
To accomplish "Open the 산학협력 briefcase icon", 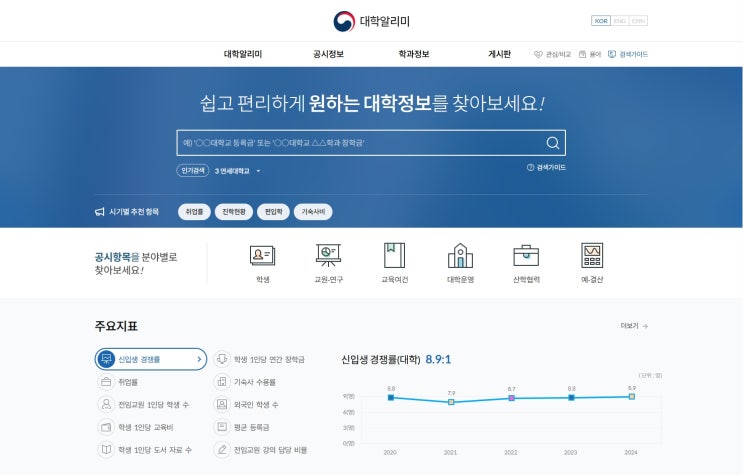I will tap(526, 256).
